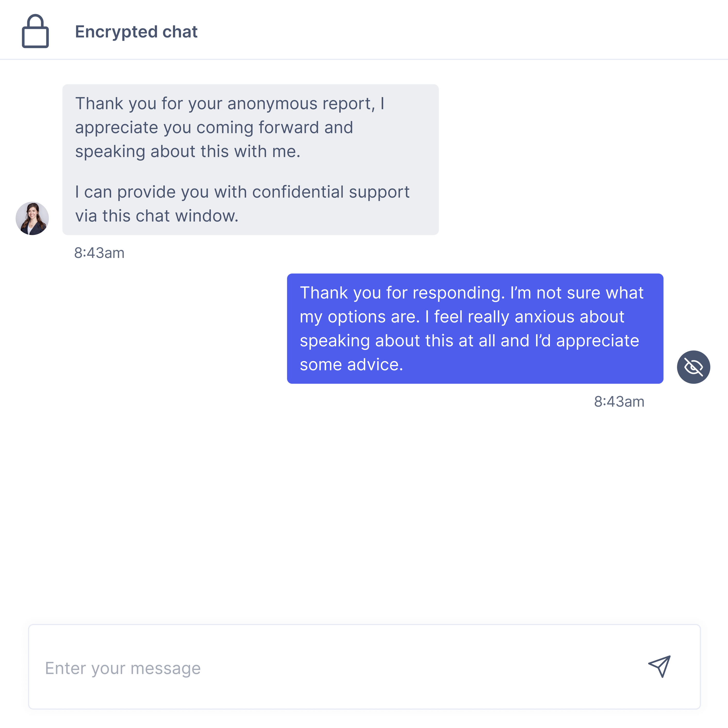This screenshot has height=728, width=728.
Task: Click the timestamp under the agent's message
Action: pyautogui.click(x=99, y=253)
